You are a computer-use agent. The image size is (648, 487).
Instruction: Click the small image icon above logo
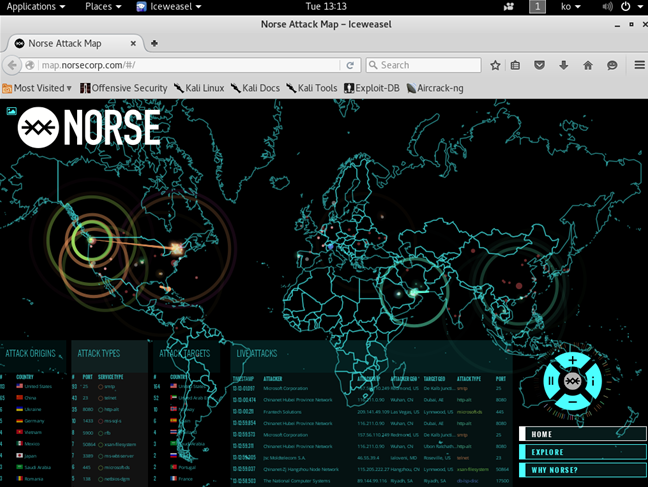(x=12, y=111)
